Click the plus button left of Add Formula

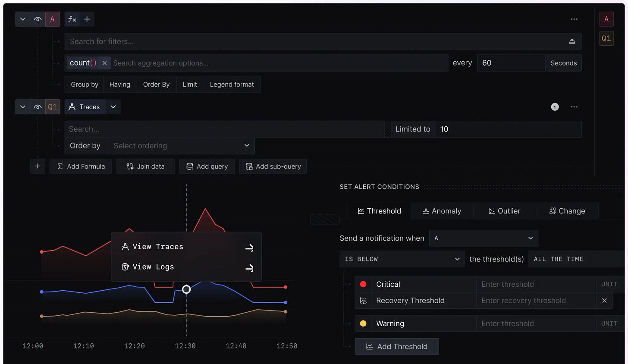pyautogui.click(x=38, y=166)
